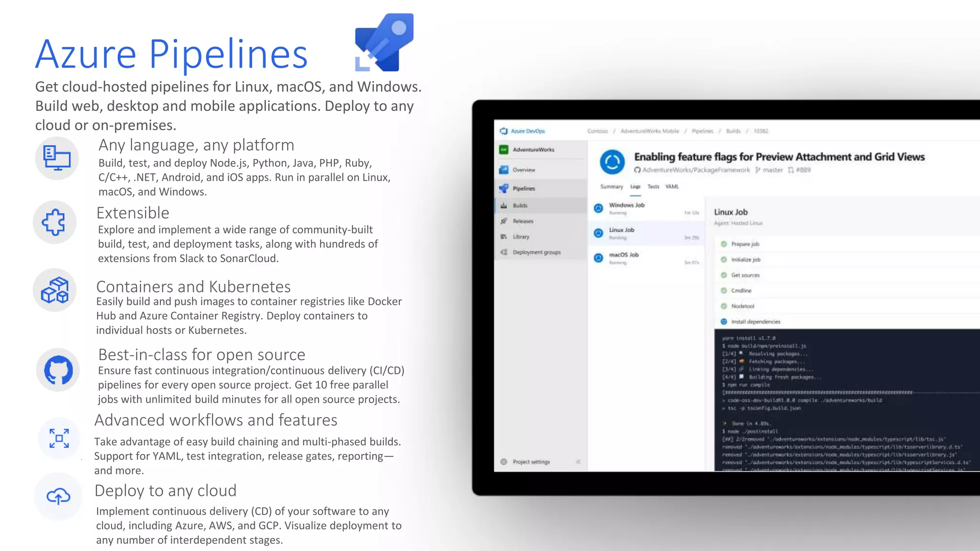
Task: Select the Windows Job entry
Action: [x=626, y=206]
